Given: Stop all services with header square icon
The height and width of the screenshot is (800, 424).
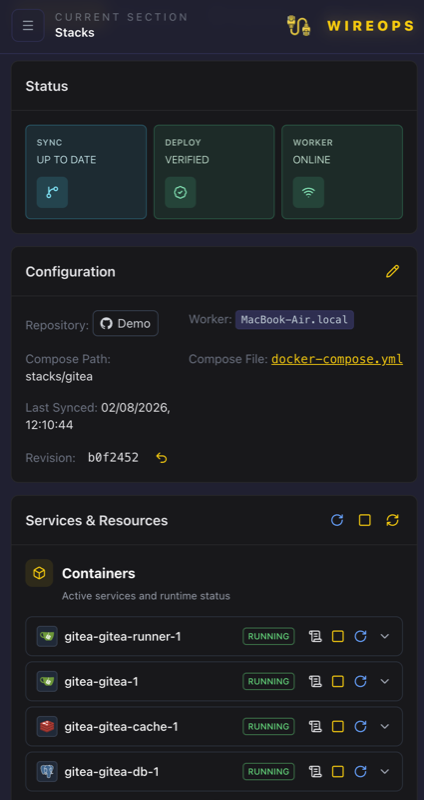Looking at the screenshot, I should pos(364,520).
